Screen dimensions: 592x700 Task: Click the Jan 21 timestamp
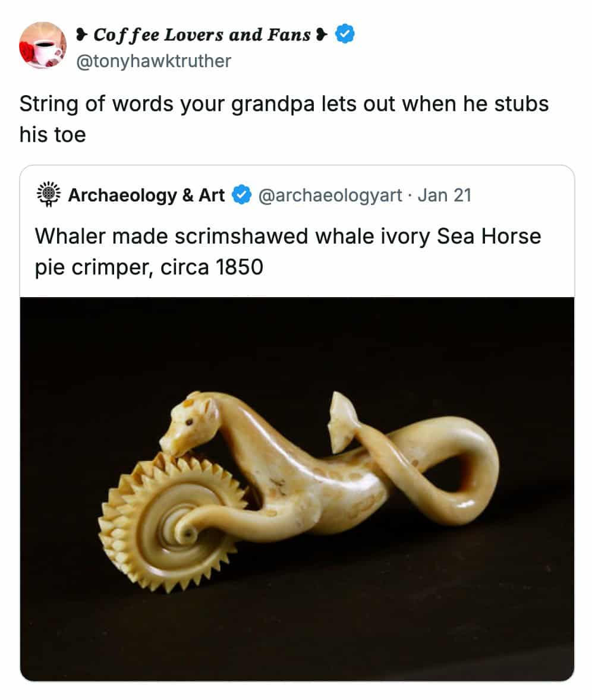(x=444, y=195)
